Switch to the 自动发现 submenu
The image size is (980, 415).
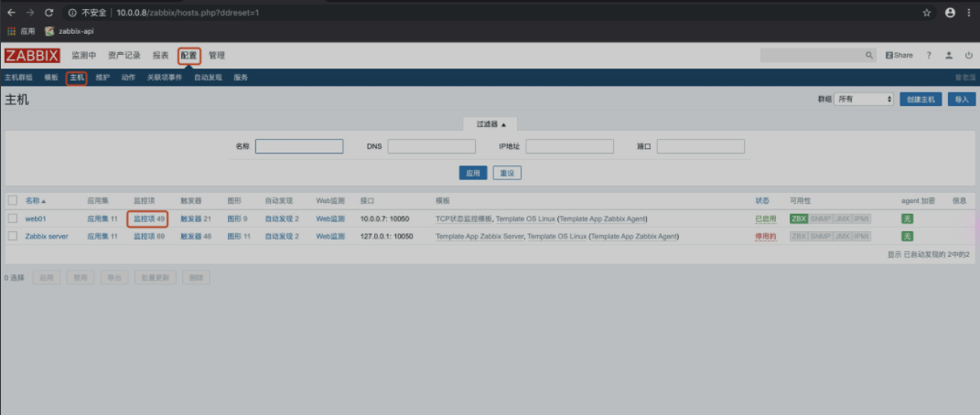(x=208, y=78)
